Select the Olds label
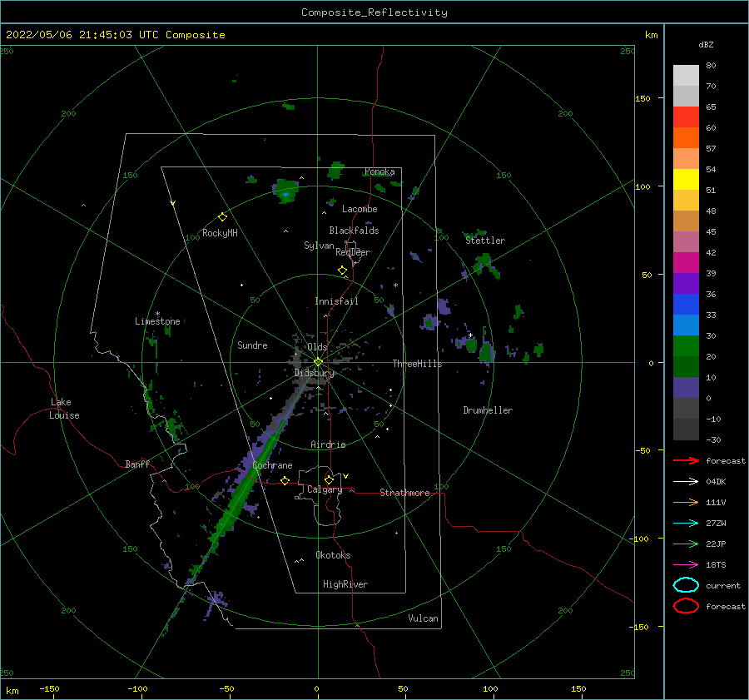This screenshot has width=749, height=700. click(317, 347)
